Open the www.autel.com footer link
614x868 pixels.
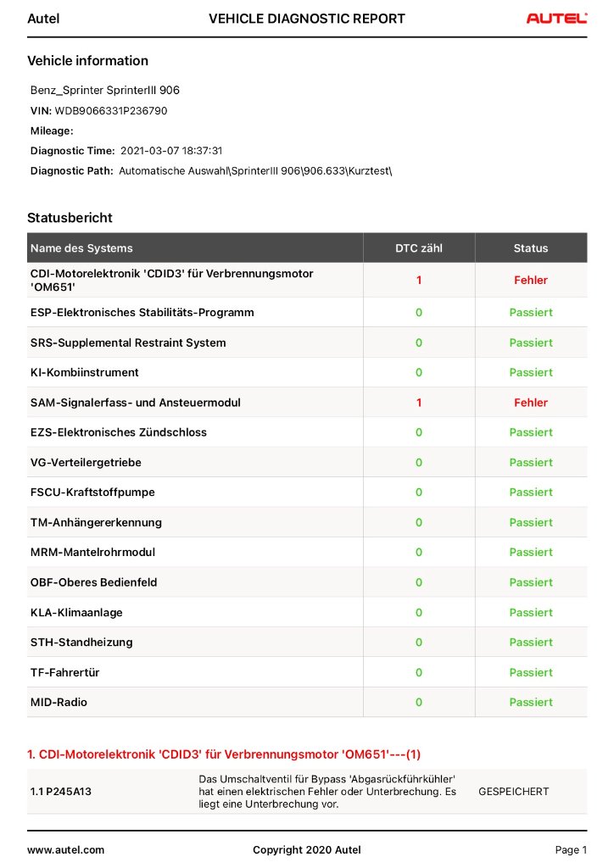[x=65, y=849]
